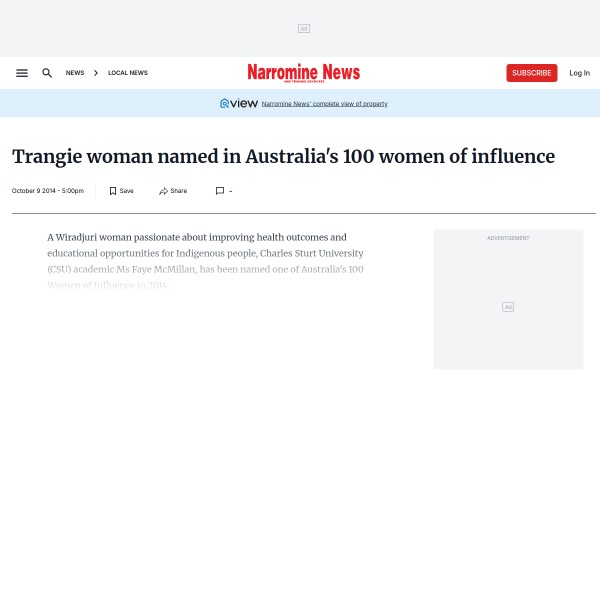
Task: Click the Narromine News masthead logo
Action: (303, 73)
